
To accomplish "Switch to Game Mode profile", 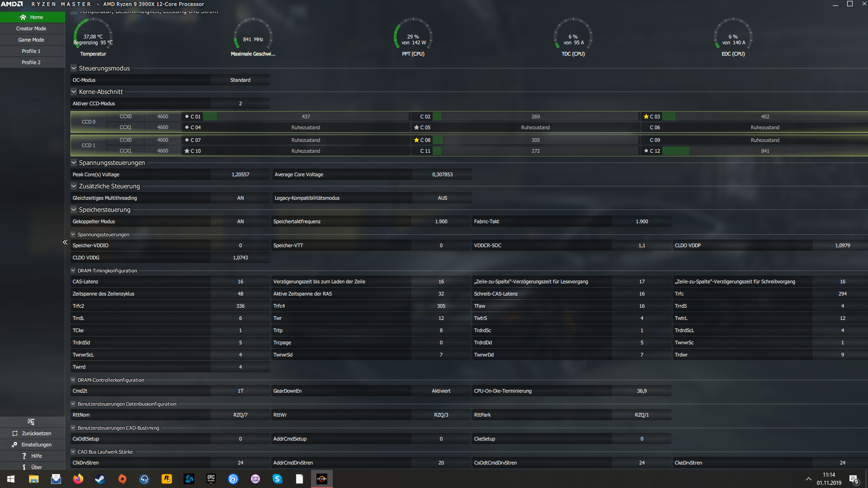I will [x=31, y=40].
